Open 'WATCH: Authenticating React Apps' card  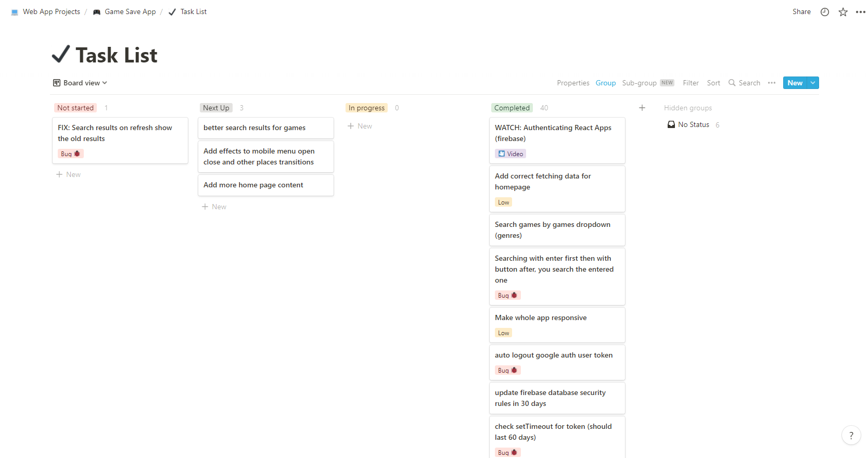click(557, 141)
